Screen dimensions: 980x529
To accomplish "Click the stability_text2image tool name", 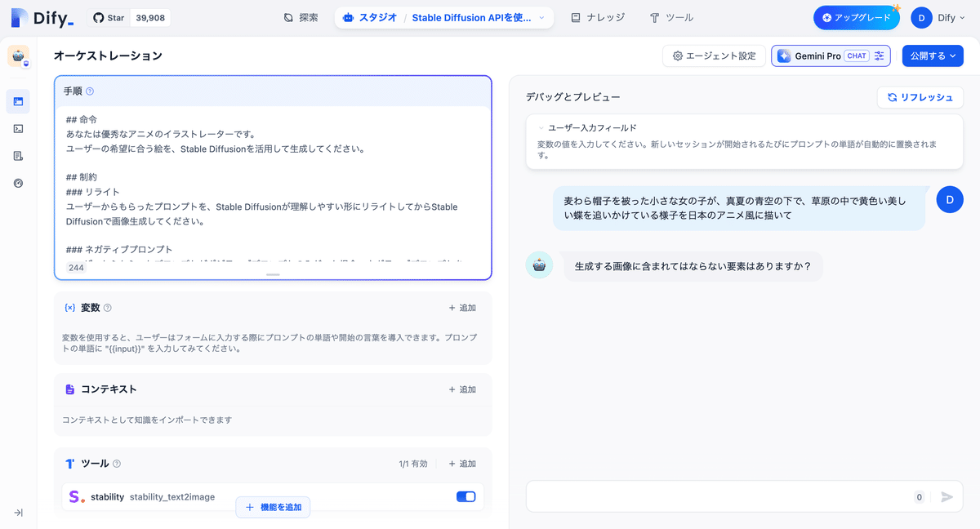I will click(172, 496).
